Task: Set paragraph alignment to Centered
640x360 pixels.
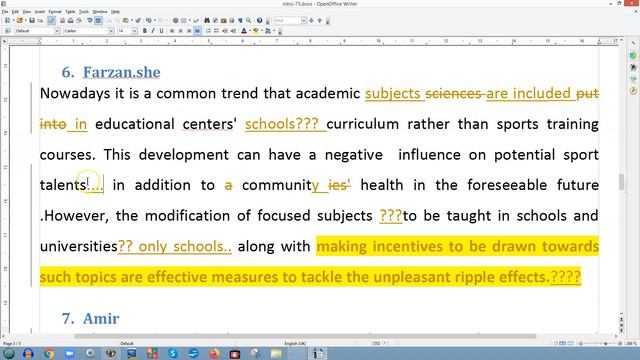Action: click(x=180, y=31)
